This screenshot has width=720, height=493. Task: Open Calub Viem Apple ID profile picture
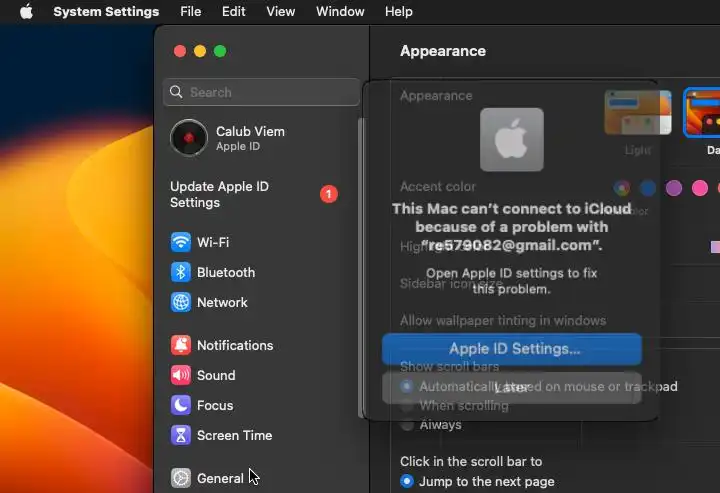[189, 138]
